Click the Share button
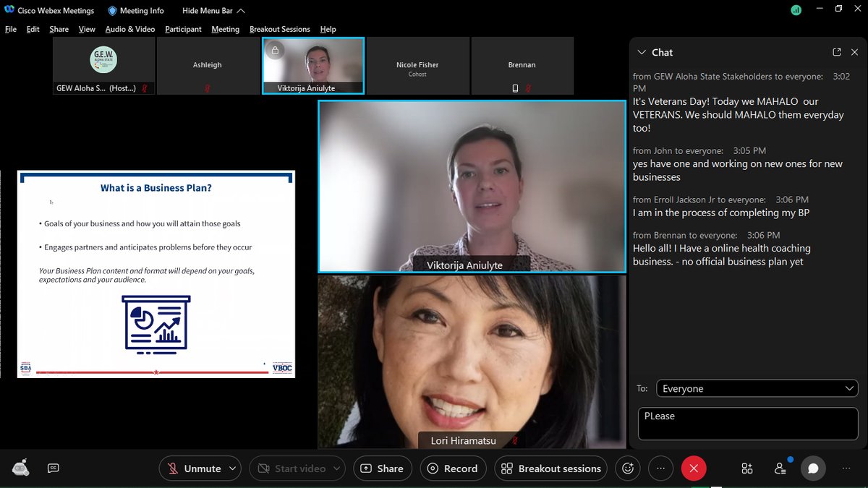Viewport: 868px width, 488px height. (382, 468)
